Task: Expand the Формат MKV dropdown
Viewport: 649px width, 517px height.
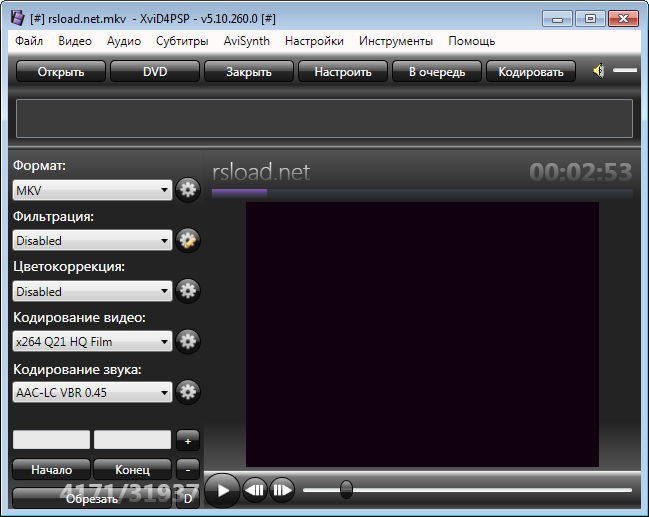Action: coord(93,190)
